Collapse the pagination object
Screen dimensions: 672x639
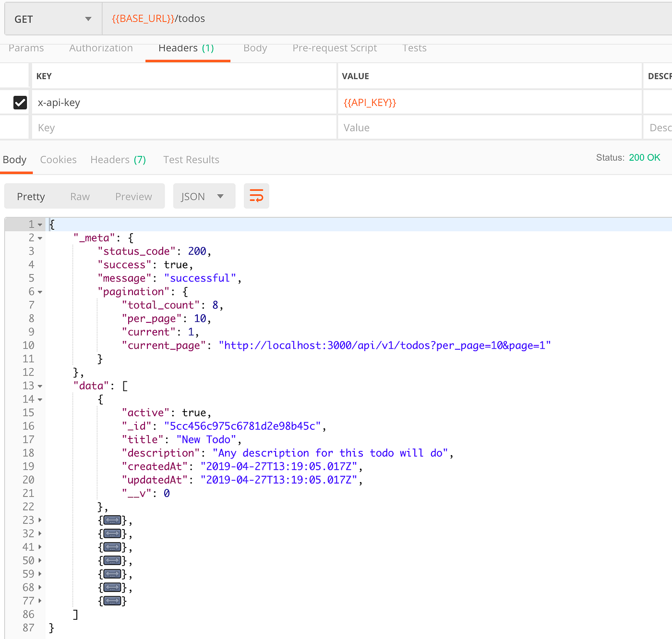[39, 291]
